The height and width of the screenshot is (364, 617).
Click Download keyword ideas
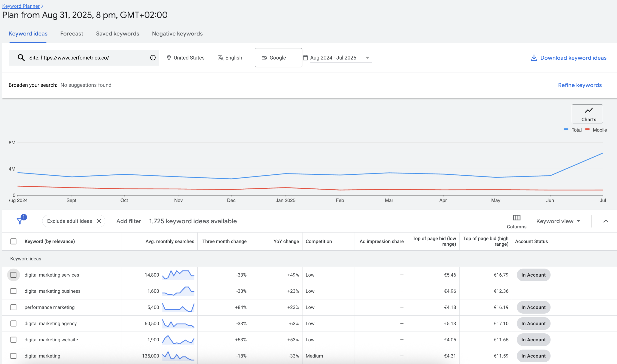pos(568,58)
